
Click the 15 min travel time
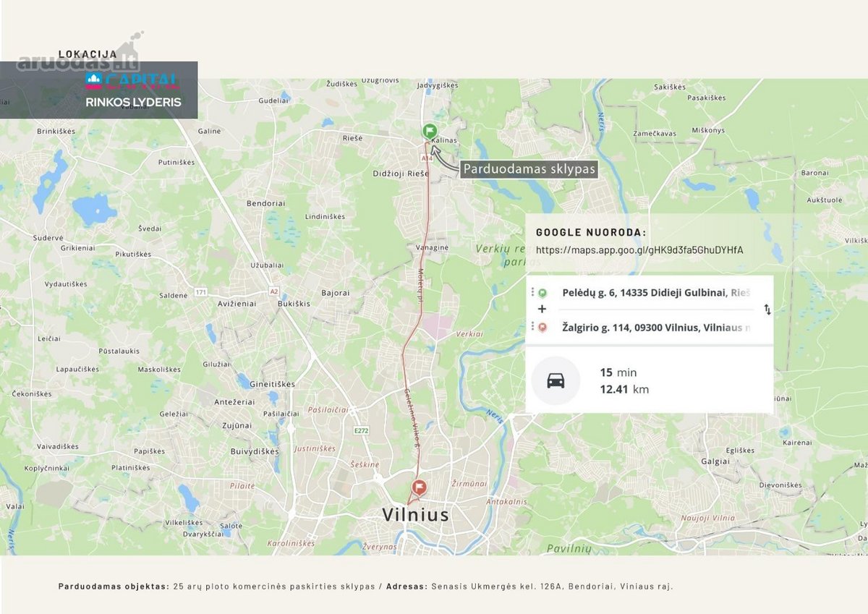[x=618, y=372]
